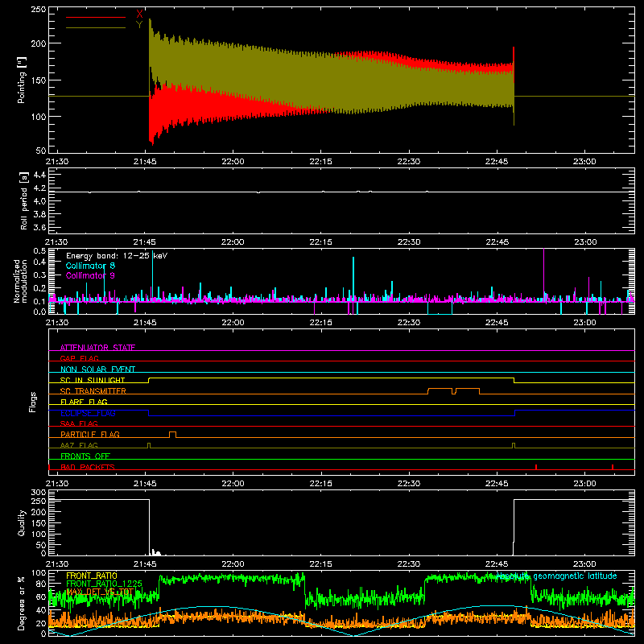
Task: Click the 'Flags' axis title
Action: [33, 402]
